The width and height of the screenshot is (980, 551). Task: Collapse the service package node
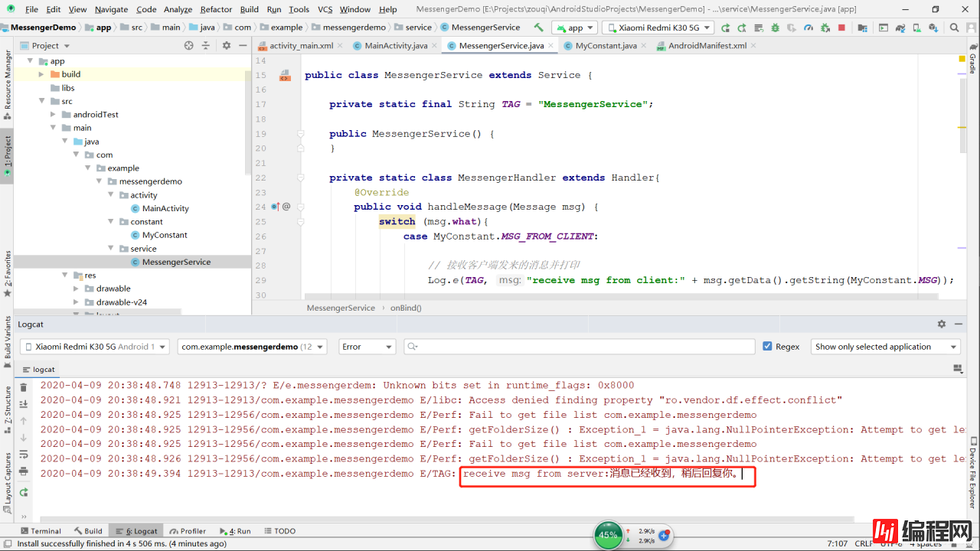pos(110,249)
